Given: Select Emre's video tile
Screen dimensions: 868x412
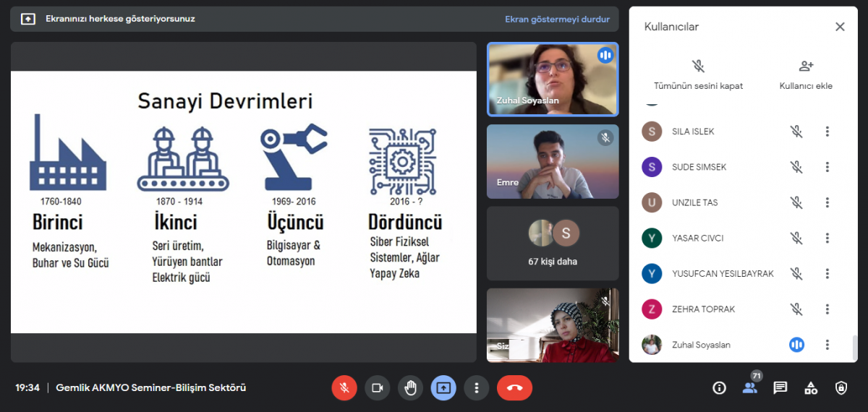Looking at the screenshot, I should (x=553, y=162).
